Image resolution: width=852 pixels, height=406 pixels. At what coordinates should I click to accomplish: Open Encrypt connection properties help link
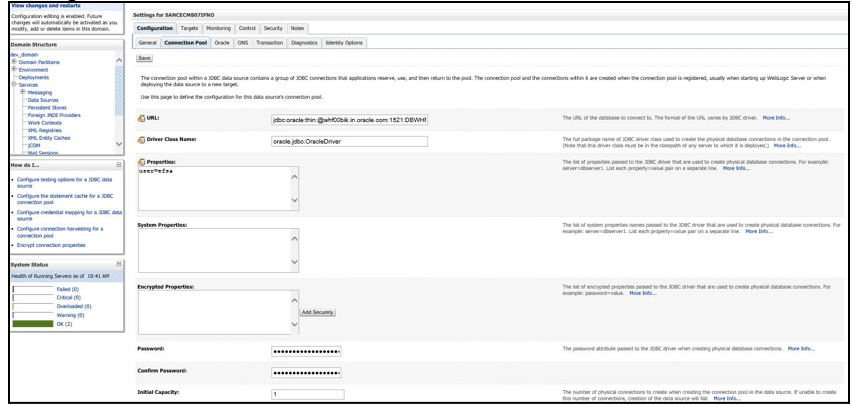[51, 245]
